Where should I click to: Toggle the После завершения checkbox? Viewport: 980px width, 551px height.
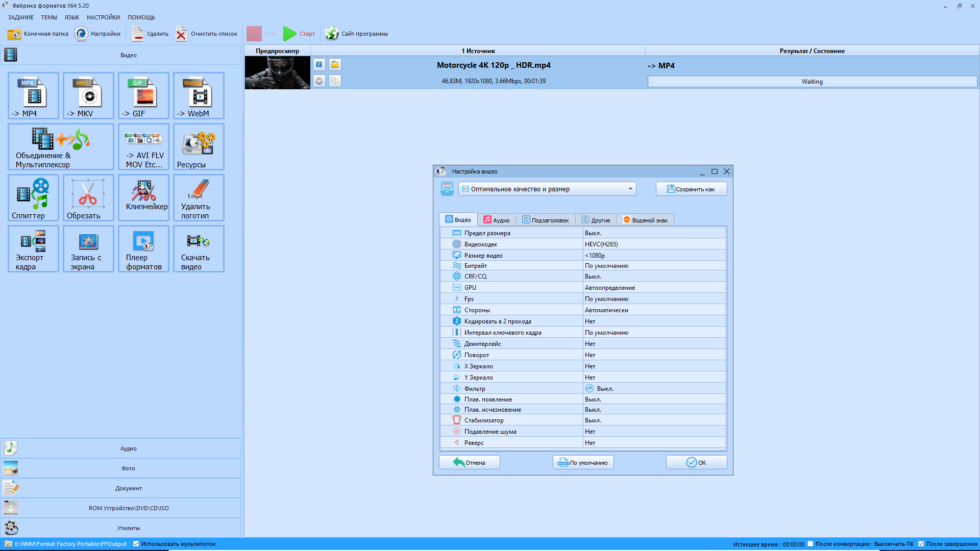pos(921,544)
